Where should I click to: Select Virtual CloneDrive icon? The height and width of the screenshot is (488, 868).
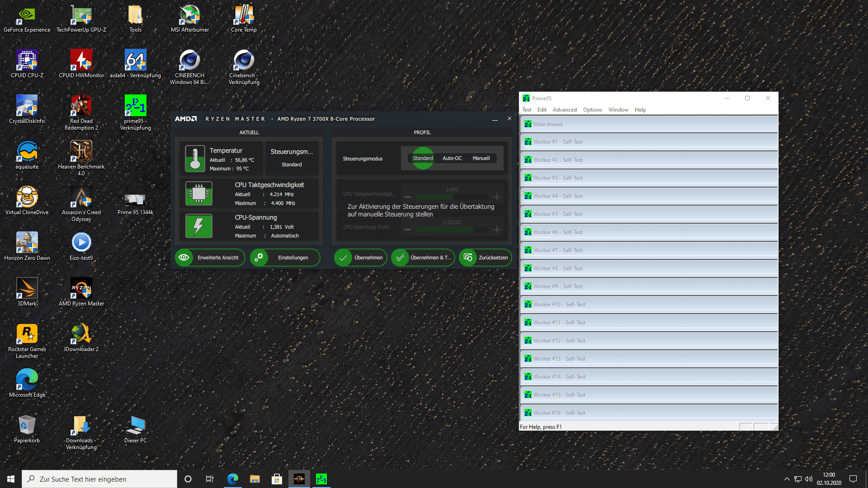coord(27,201)
